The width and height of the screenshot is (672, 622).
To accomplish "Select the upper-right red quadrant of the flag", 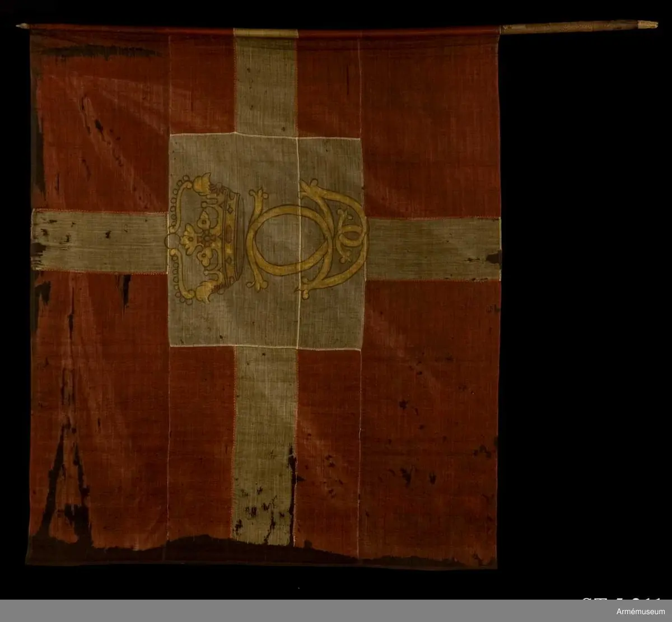I will [431, 123].
